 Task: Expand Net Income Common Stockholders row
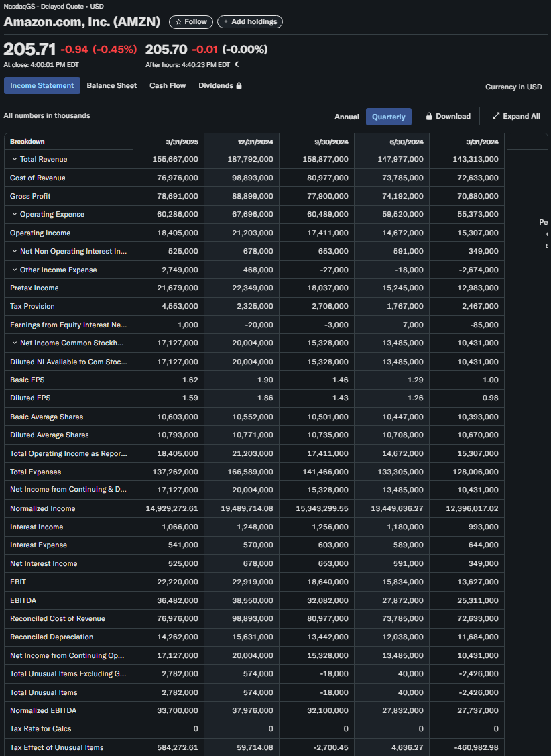click(x=15, y=343)
